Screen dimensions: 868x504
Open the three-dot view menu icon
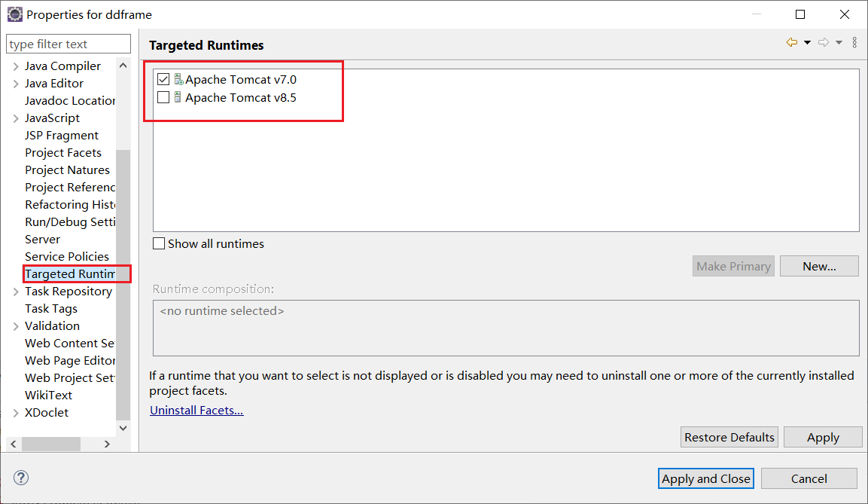pyautogui.click(x=854, y=43)
